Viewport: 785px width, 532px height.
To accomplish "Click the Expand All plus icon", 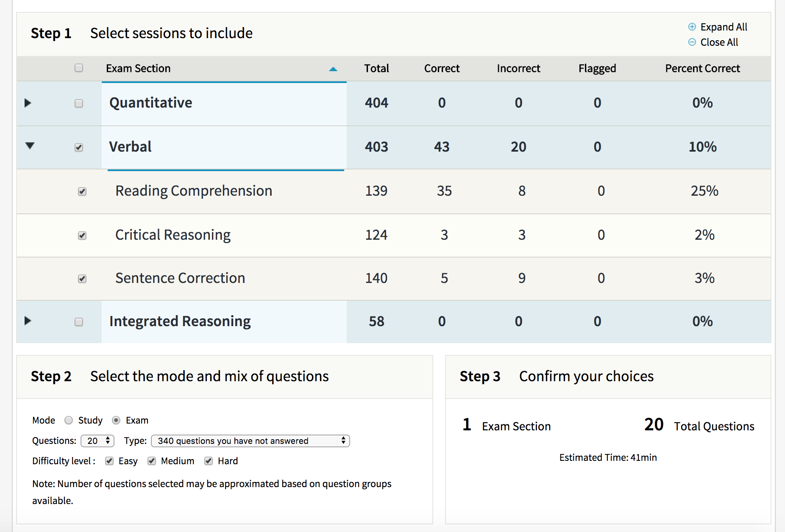I will pyautogui.click(x=692, y=27).
